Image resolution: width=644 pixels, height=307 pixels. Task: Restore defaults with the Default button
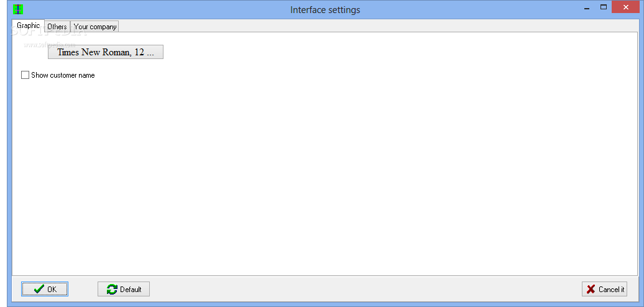click(x=124, y=289)
